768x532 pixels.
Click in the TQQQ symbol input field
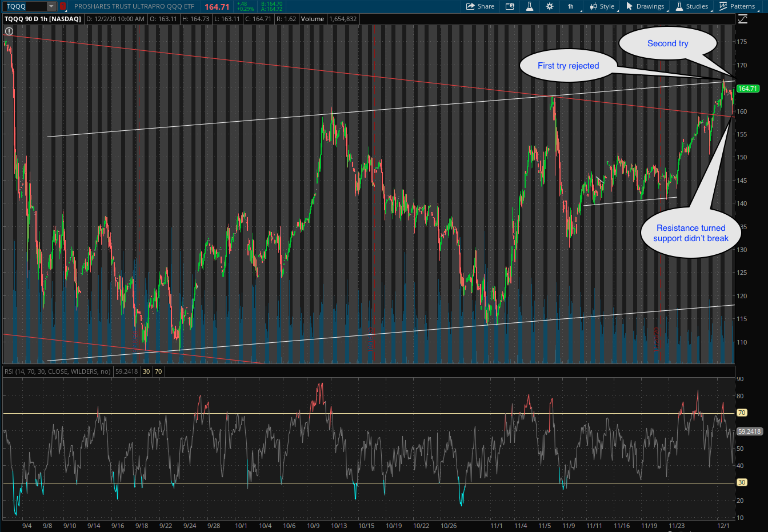pos(25,6)
